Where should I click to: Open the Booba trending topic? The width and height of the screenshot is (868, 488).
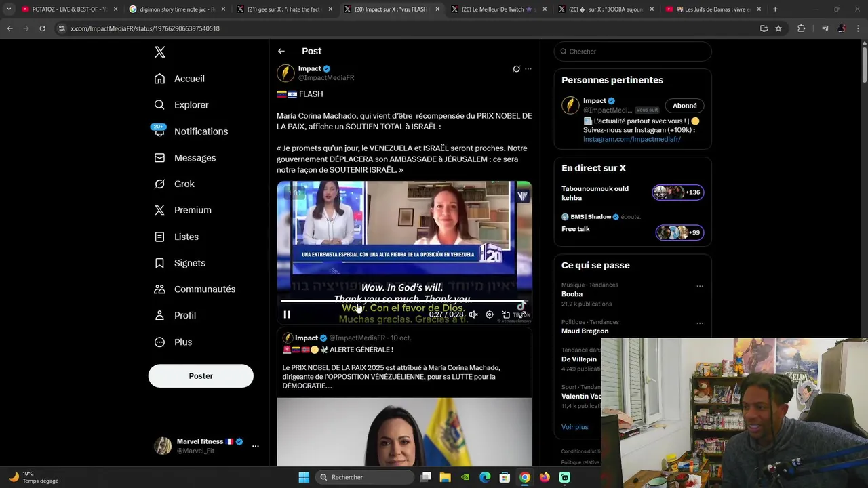pos(572,294)
